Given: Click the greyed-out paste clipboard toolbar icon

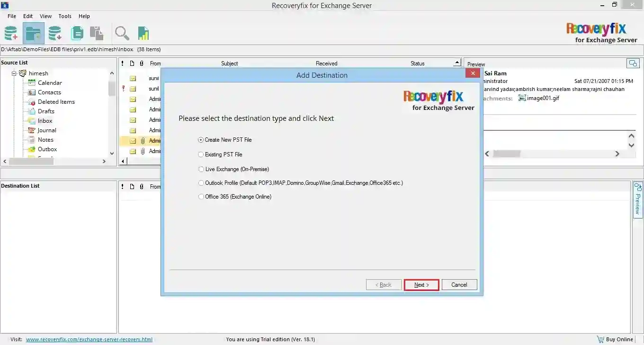Looking at the screenshot, I should (97, 33).
